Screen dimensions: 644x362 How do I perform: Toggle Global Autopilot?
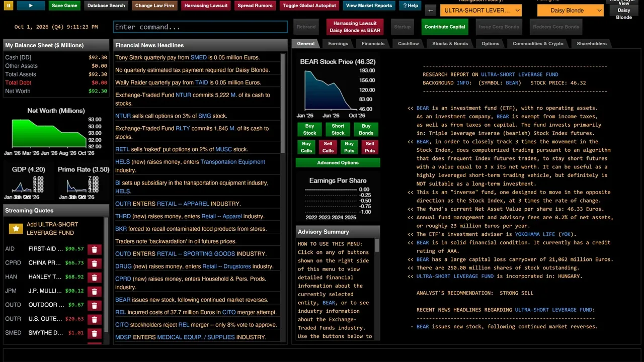click(x=309, y=6)
